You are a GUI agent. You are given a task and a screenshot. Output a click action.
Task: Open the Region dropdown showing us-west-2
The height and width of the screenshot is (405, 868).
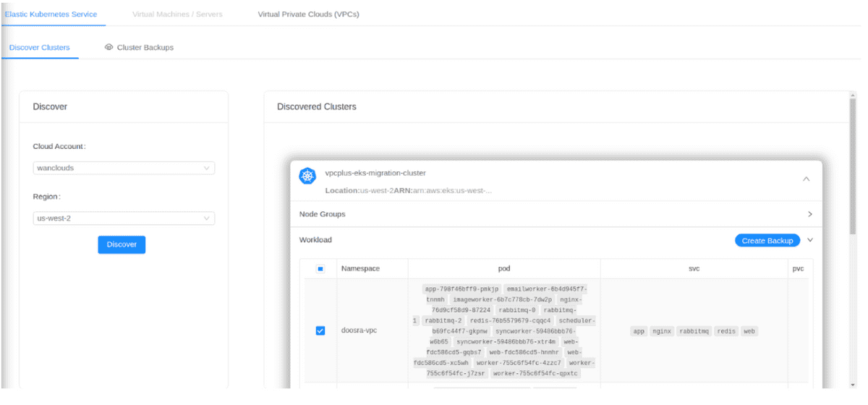pyautogui.click(x=124, y=218)
